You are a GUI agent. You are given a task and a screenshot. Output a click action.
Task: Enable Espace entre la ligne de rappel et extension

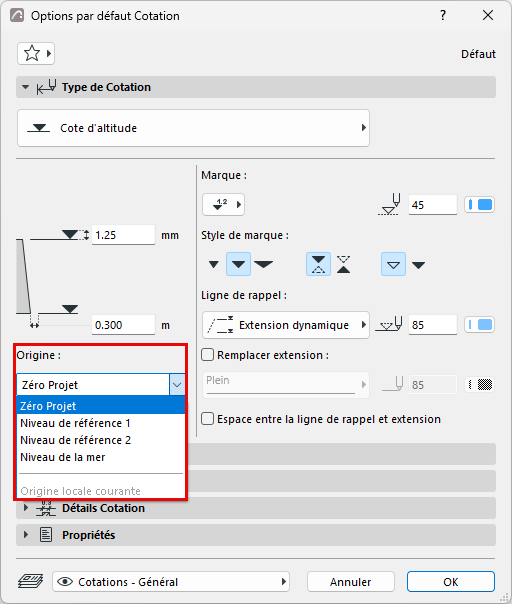point(208,419)
